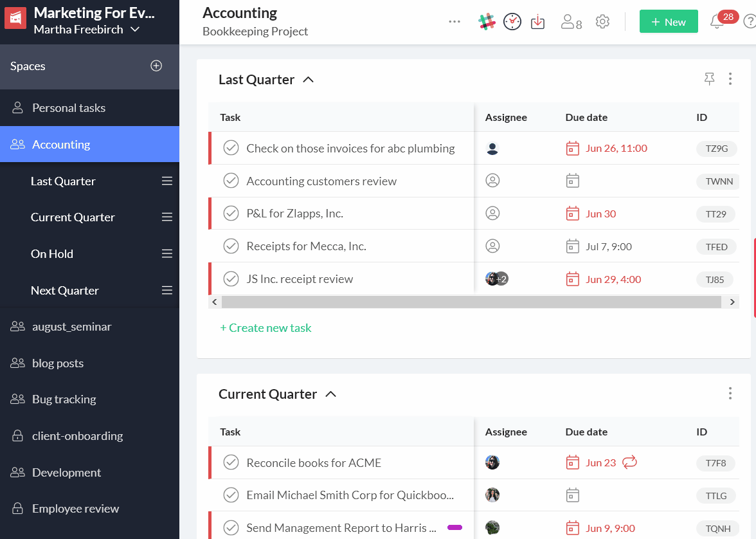Viewport: 756px width, 539px height.
Task: Set due date for Accounting customers review
Action: pyautogui.click(x=572, y=181)
